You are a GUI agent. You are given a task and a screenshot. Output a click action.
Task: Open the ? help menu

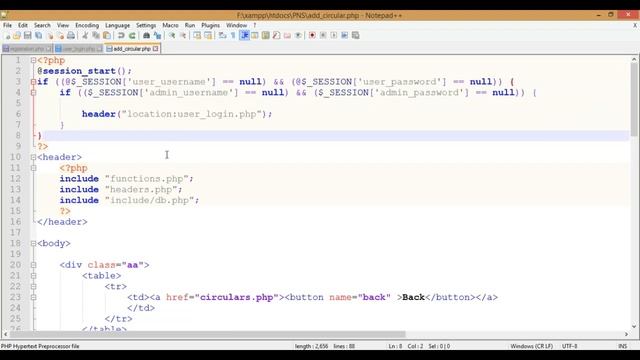click(x=255, y=25)
